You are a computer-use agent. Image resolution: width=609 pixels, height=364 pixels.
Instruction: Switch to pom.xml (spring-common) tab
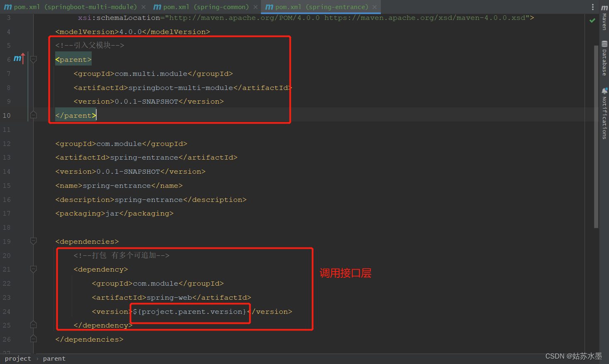click(x=205, y=7)
